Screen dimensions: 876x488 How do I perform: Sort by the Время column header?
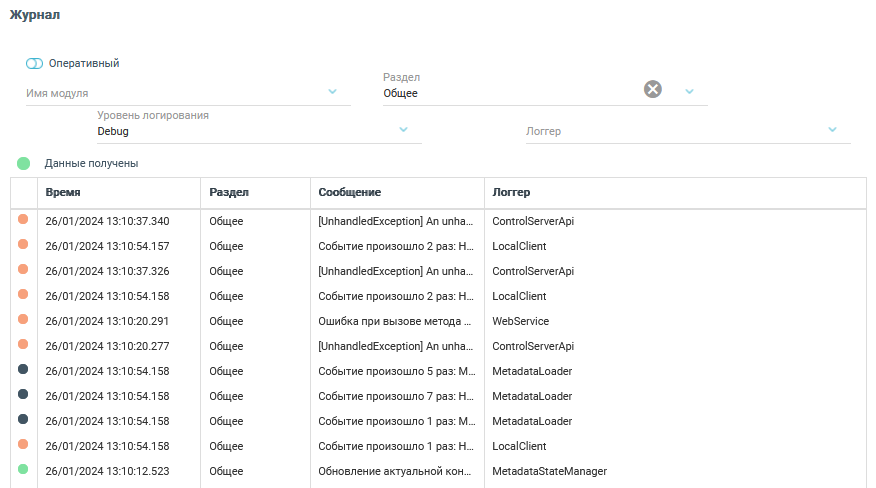click(63, 192)
